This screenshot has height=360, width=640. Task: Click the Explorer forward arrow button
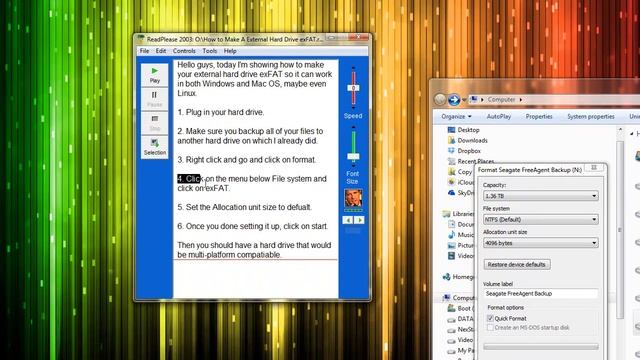454,99
